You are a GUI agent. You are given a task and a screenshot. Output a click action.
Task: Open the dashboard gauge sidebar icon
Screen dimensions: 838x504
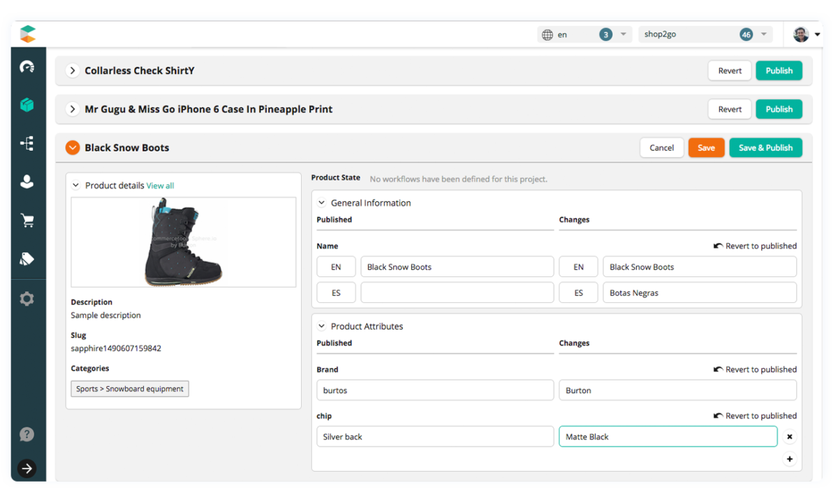27,67
